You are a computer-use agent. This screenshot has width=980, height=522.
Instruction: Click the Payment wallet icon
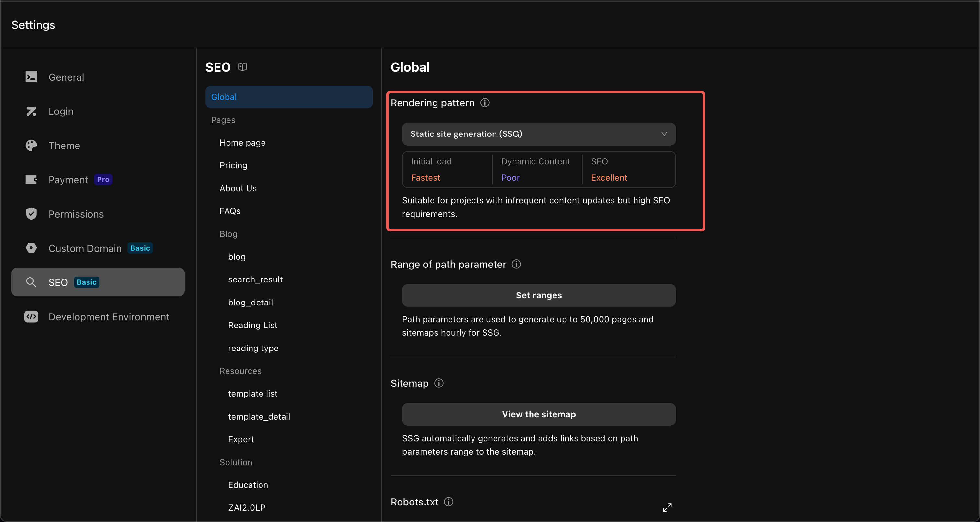(31, 179)
